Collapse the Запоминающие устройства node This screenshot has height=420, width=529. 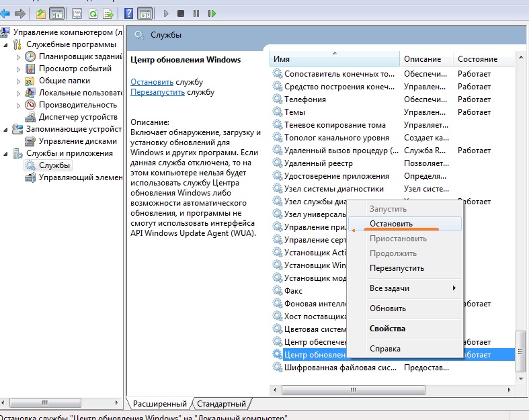(x=5, y=129)
